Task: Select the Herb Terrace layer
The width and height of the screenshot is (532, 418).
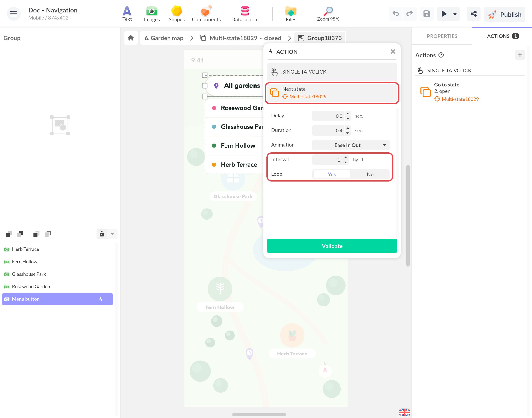Action: (x=57, y=249)
